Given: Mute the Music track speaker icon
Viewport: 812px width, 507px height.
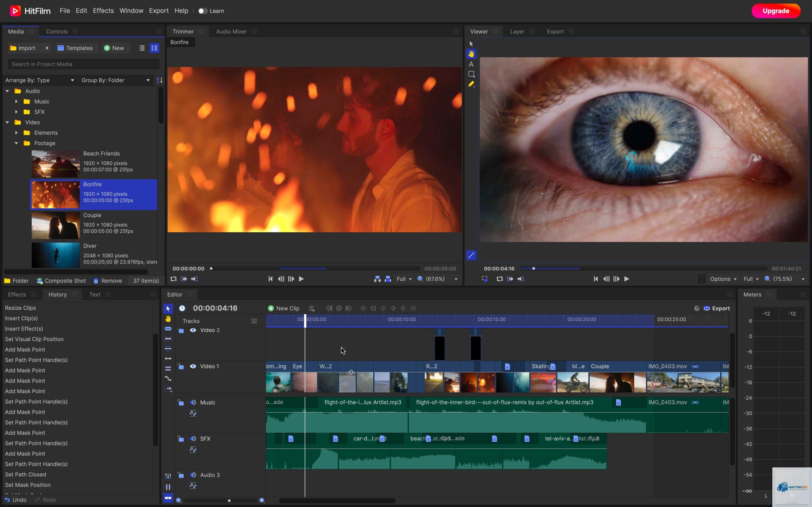Looking at the screenshot, I should coord(193,402).
